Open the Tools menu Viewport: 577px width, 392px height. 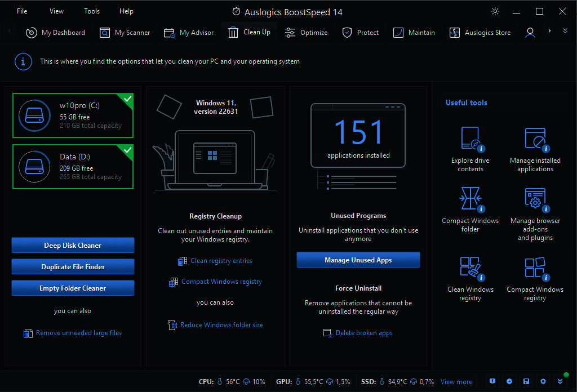pos(92,11)
